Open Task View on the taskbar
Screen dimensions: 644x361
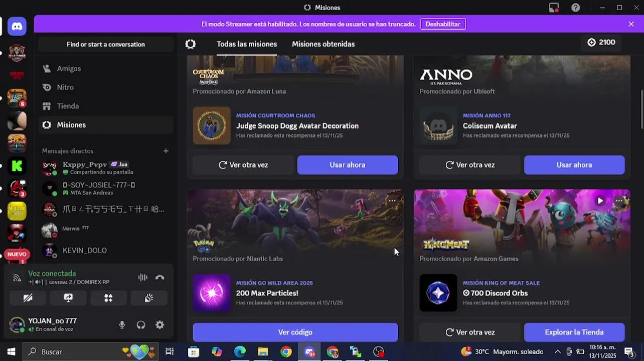click(170, 352)
